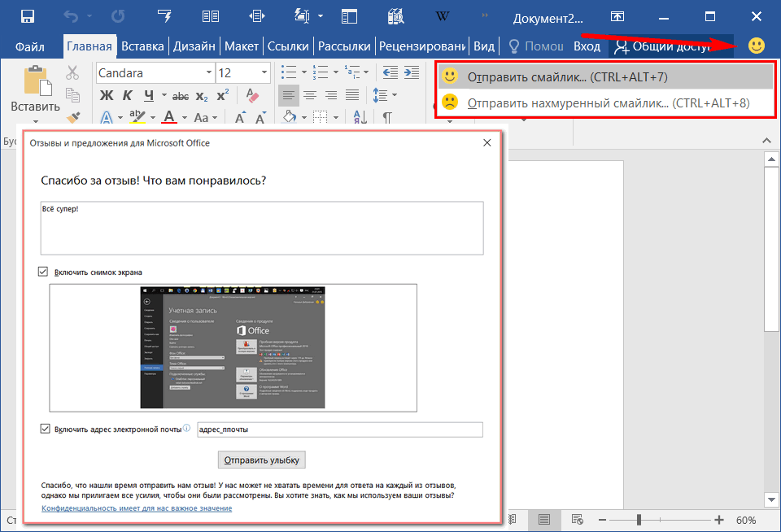
Task: Show paragraph marks (¶)
Action: click(x=387, y=118)
